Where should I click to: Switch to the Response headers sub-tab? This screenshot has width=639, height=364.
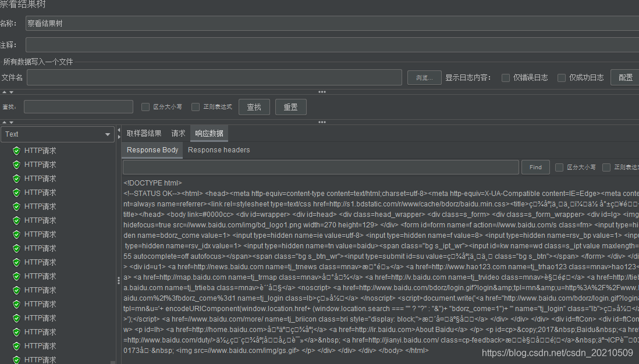pyautogui.click(x=219, y=150)
